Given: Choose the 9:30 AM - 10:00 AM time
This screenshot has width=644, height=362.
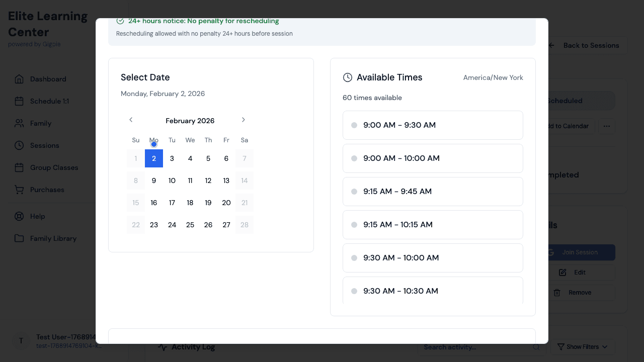Looking at the screenshot, I should tap(432, 258).
